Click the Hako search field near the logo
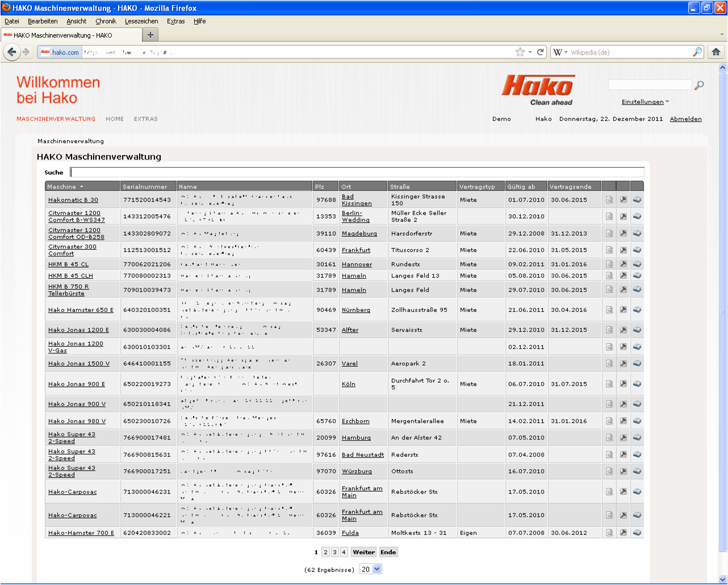The height and width of the screenshot is (585, 728). 650,85
